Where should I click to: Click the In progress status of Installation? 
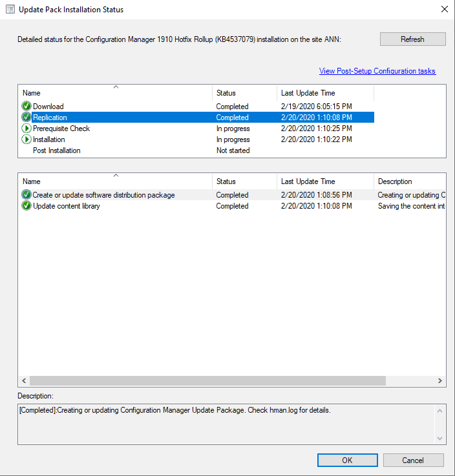[x=233, y=140]
